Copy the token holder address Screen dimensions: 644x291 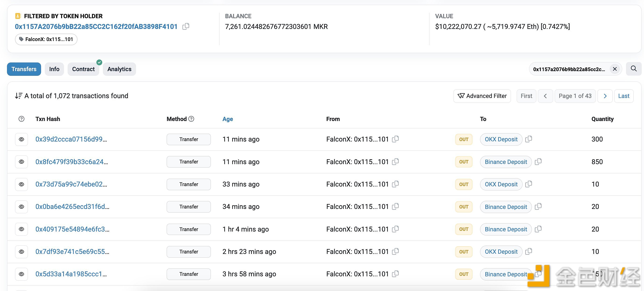click(186, 26)
